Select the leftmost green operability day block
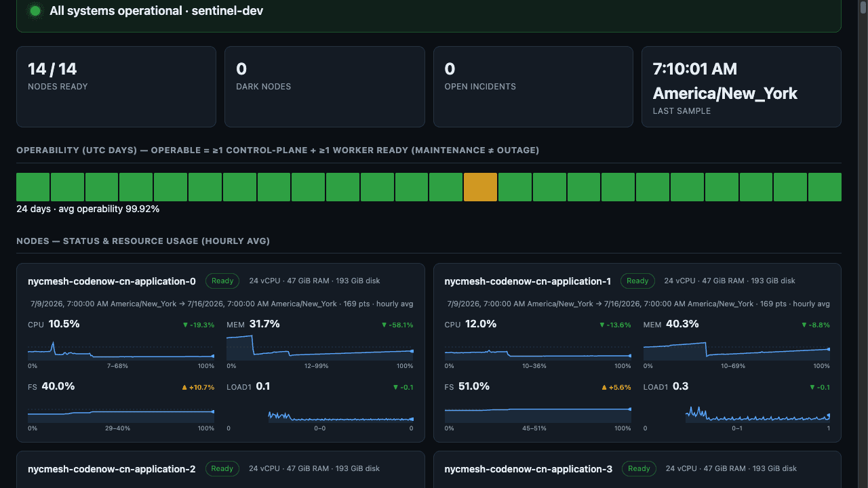The image size is (868, 488). [33, 187]
